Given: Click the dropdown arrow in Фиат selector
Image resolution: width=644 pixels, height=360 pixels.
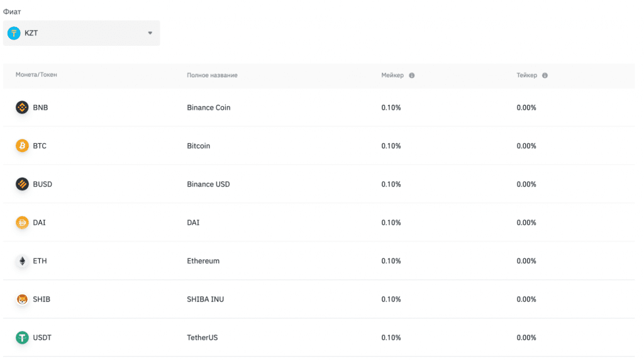Looking at the screenshot, I should [x=150, y=33].
